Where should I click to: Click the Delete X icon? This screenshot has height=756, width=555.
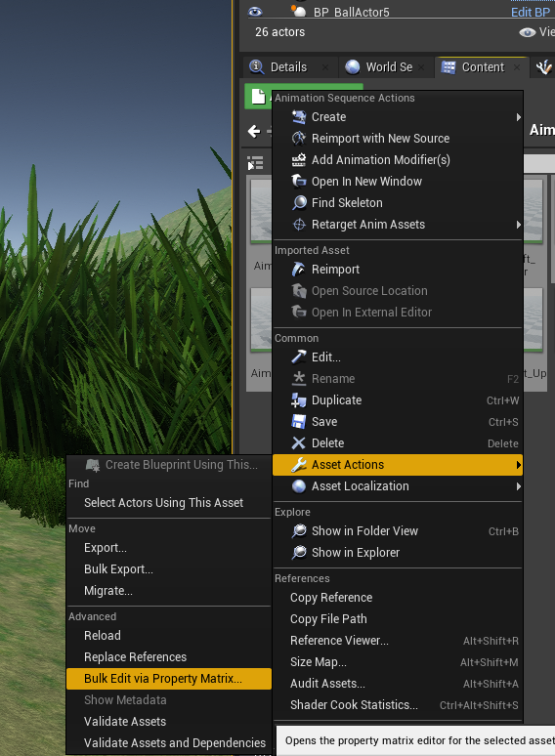[299, 443]
